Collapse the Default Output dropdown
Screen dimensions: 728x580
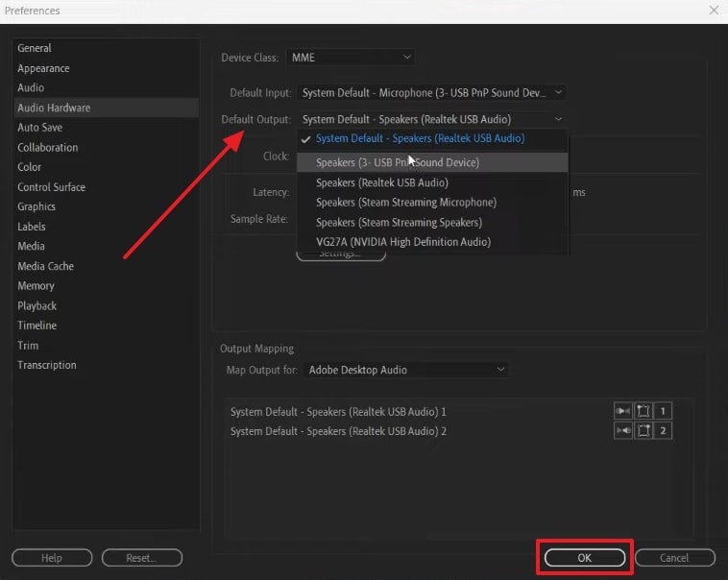[432, 119]
